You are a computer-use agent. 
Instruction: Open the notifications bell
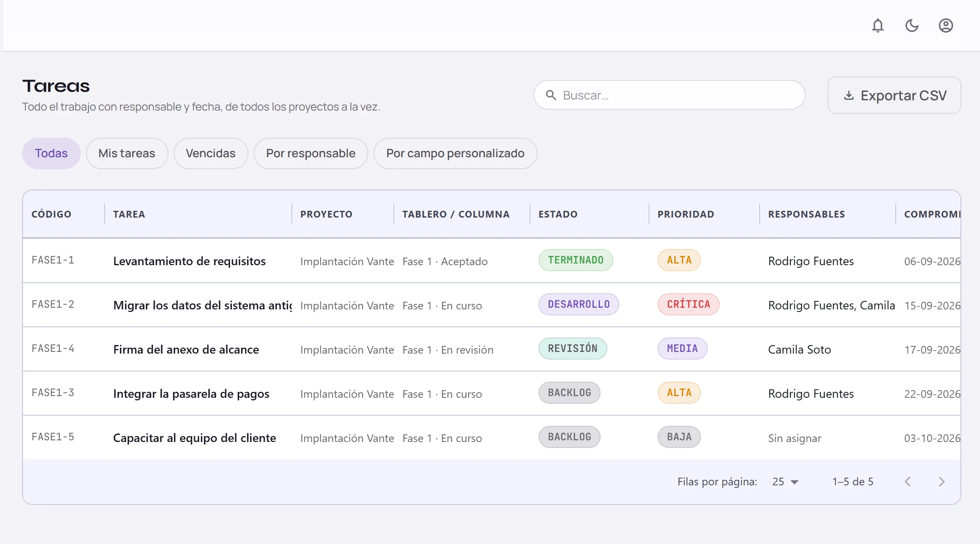[x=878, y=25]
